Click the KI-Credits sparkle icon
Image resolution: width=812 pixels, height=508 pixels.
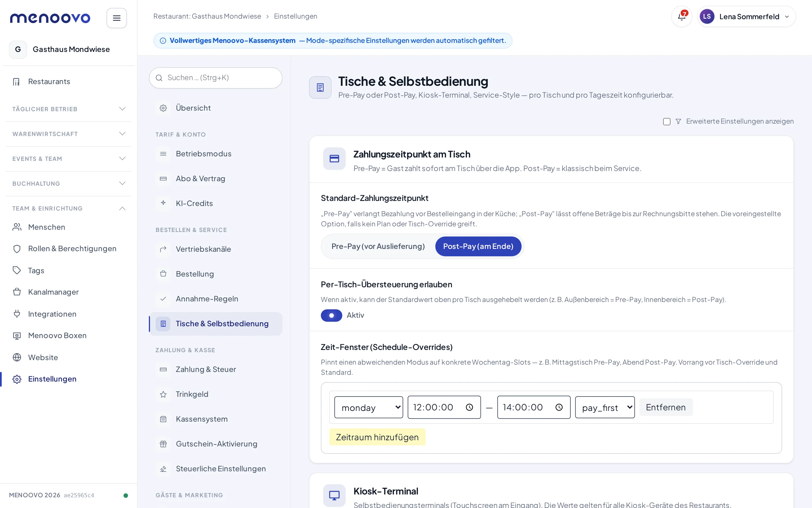point(163,203)
